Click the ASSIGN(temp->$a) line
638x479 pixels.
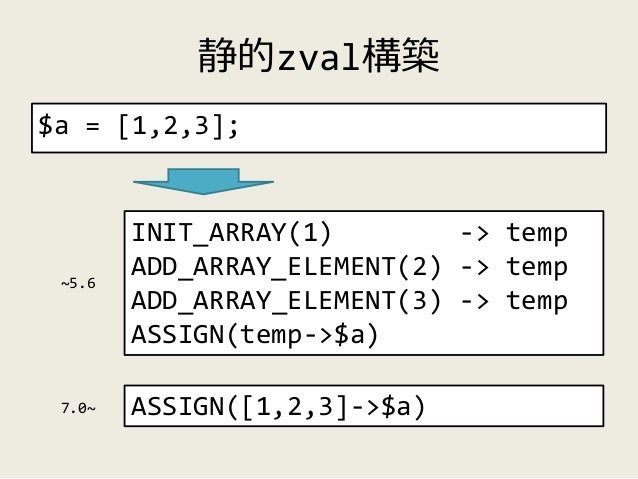pos(255,335)
